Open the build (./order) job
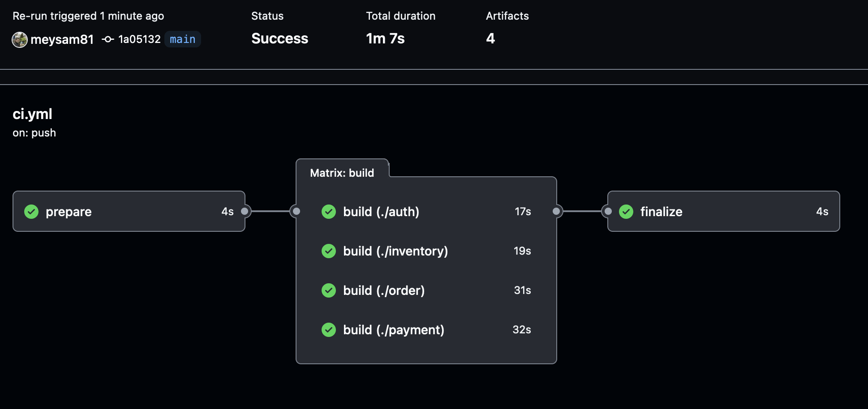Screen dimensions: 868x409 384,290
